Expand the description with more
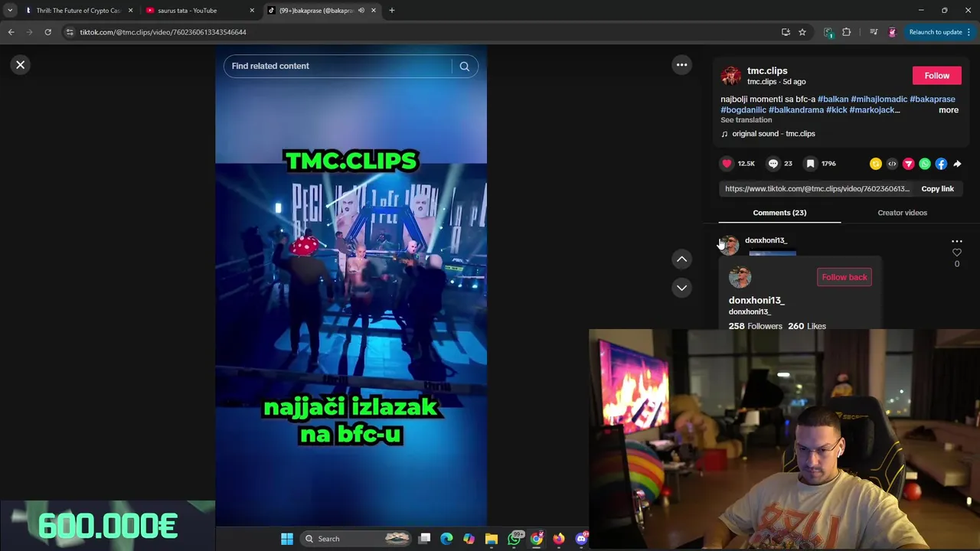The image size is (980, 551). tap(948, 110)
